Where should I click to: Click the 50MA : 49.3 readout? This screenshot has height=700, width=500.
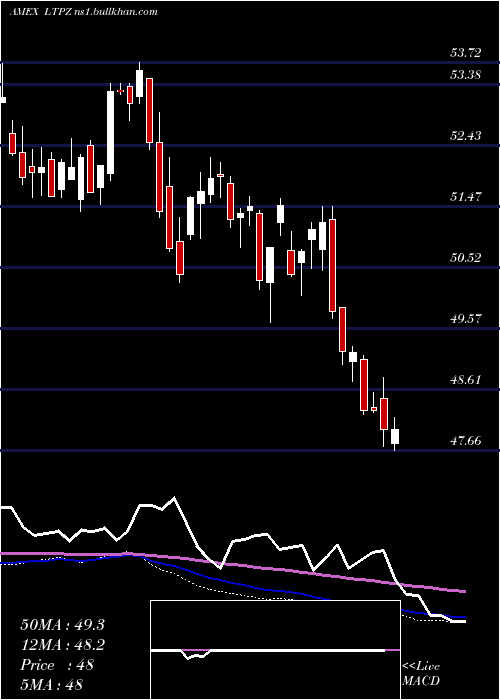click(62, 625)
